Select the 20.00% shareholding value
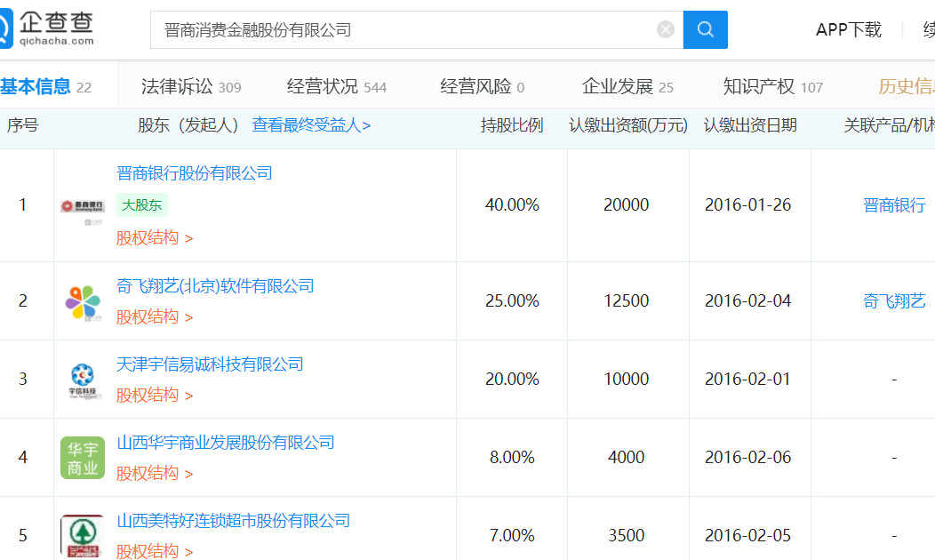Image resolution: width=935 pixels, height=560 pixels. point(512,380)
